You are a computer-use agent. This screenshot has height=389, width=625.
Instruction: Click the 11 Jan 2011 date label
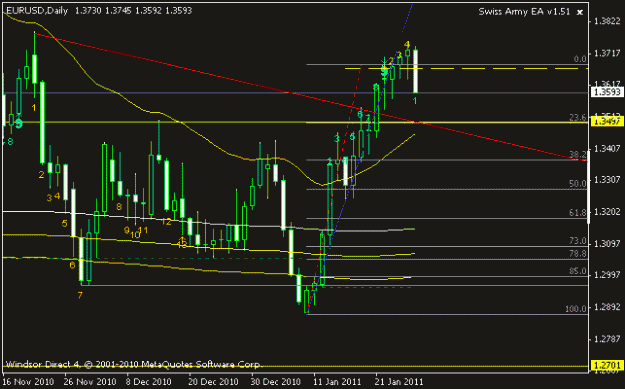[x=338, y=381]
